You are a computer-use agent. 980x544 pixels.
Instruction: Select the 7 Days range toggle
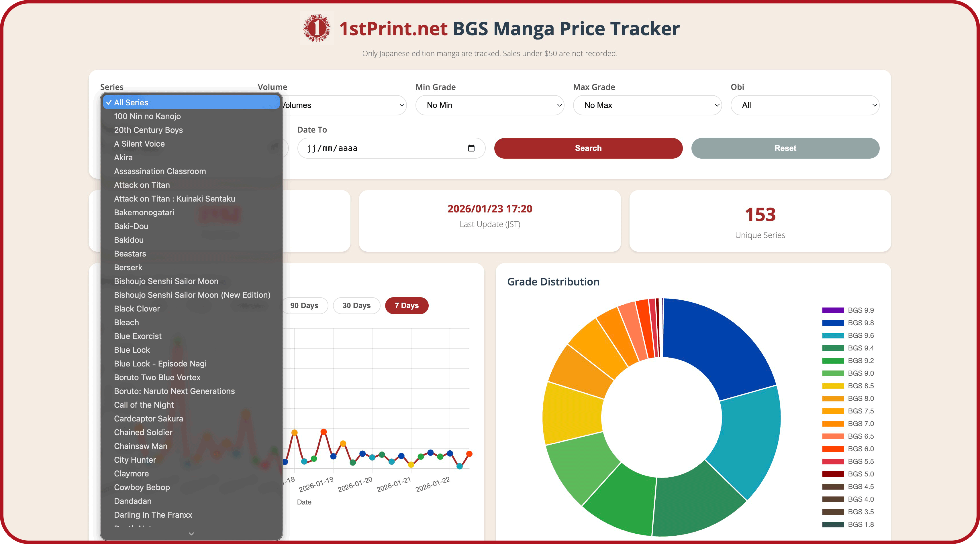pyautogui.click(x=406, y=306)
